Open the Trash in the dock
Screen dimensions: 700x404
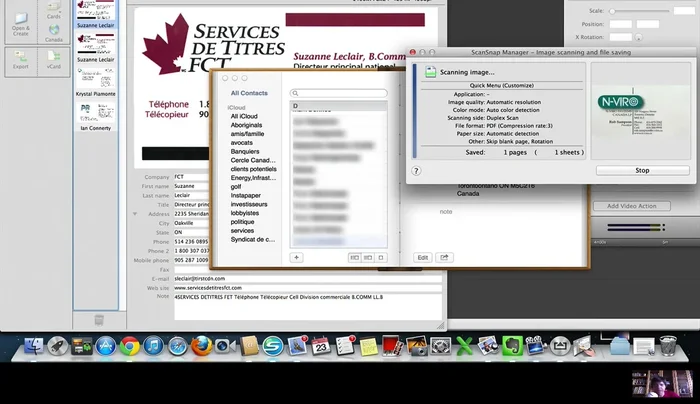[668, 346]
